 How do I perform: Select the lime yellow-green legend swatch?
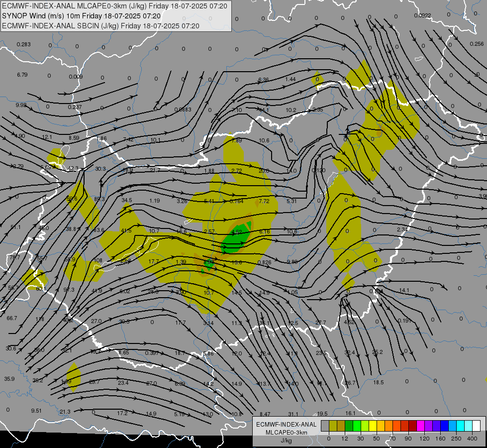click(365, 426)
